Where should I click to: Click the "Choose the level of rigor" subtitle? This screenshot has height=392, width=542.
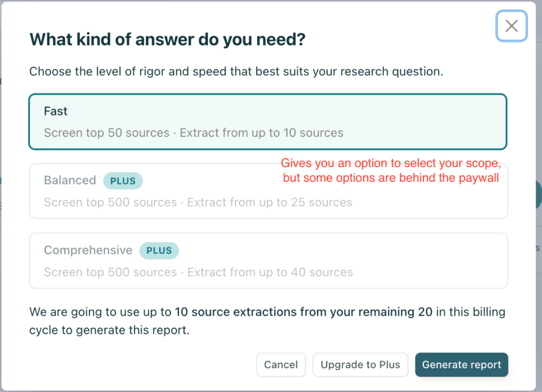pos(236,71)
